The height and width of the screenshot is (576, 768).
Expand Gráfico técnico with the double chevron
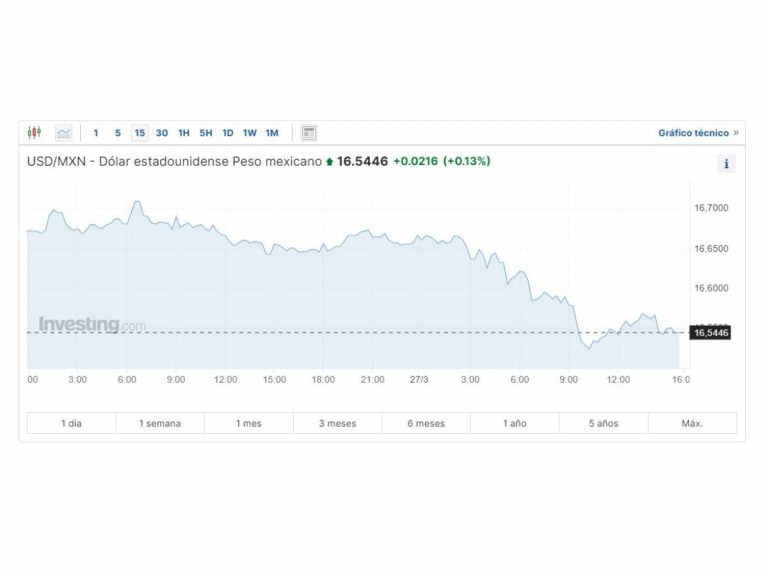(736, 132)
